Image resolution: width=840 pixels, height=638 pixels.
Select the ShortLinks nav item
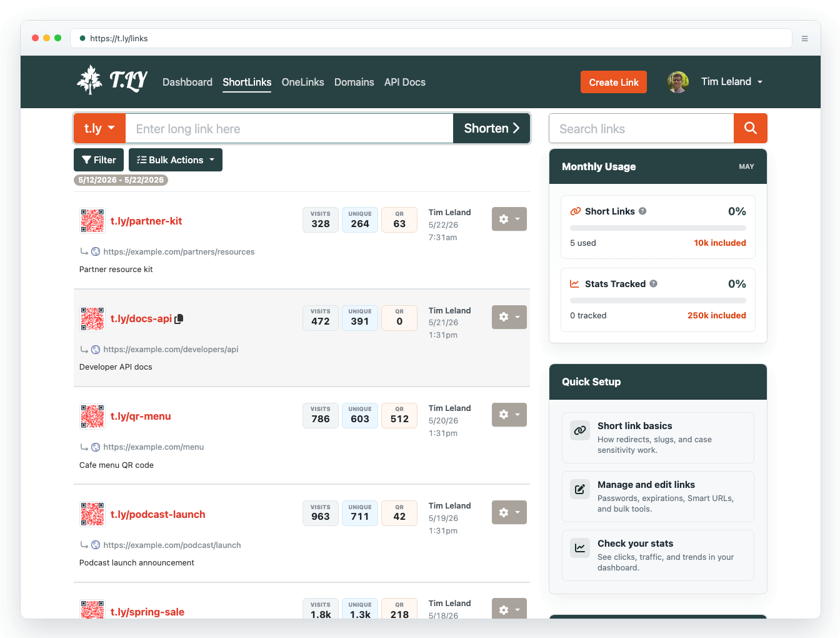[x=247, y=82]
